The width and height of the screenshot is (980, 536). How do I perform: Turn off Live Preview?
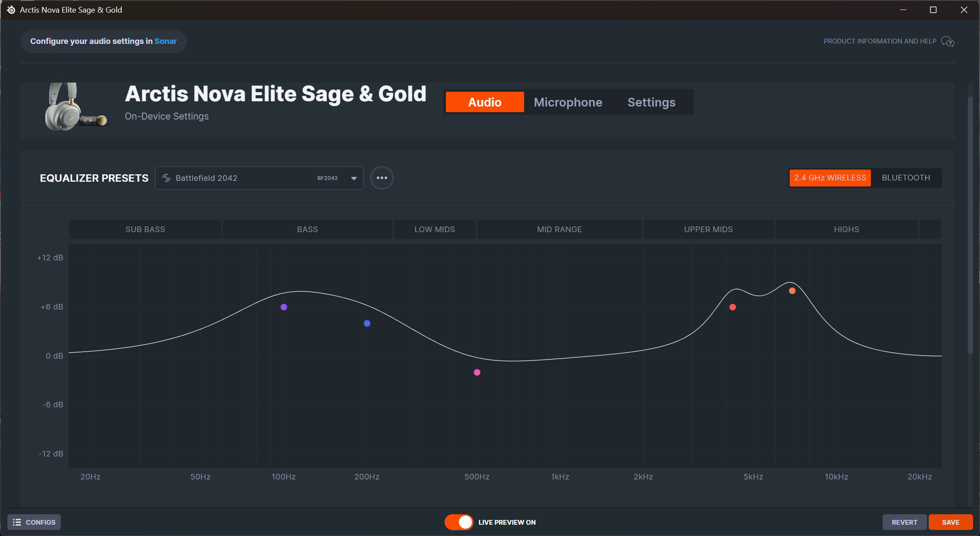458,522
